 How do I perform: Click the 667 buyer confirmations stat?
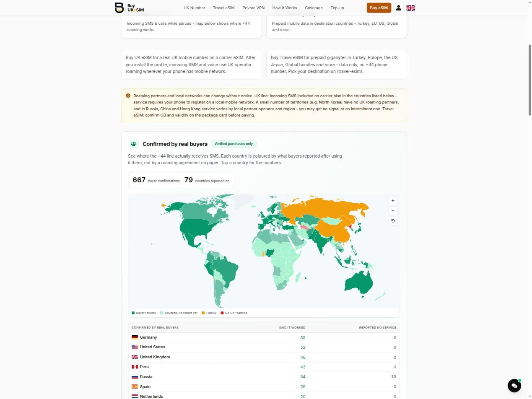156,180
